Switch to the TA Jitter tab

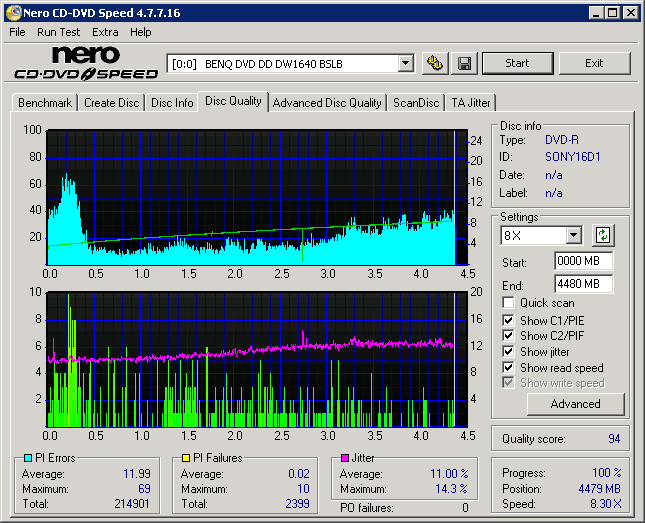tap(470, 103)
